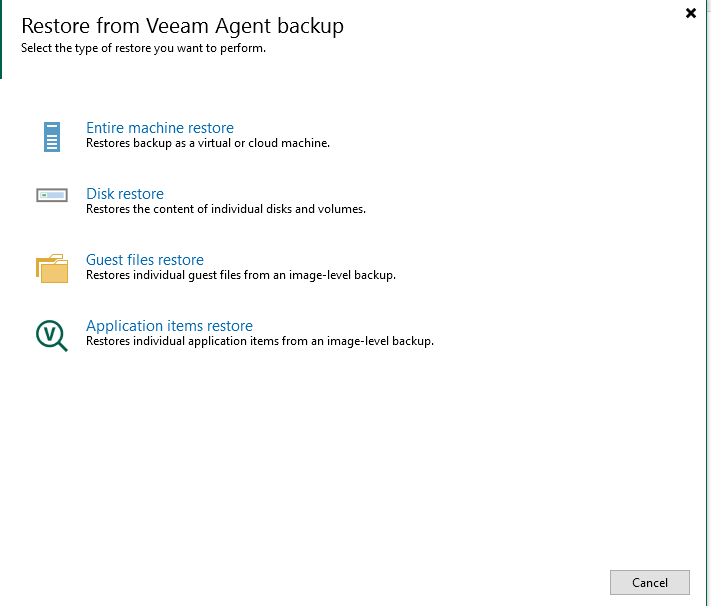The width and height of the screenshot is (711, 606).
Task: Open Entire machine restore
Action: tap(160, 128)
